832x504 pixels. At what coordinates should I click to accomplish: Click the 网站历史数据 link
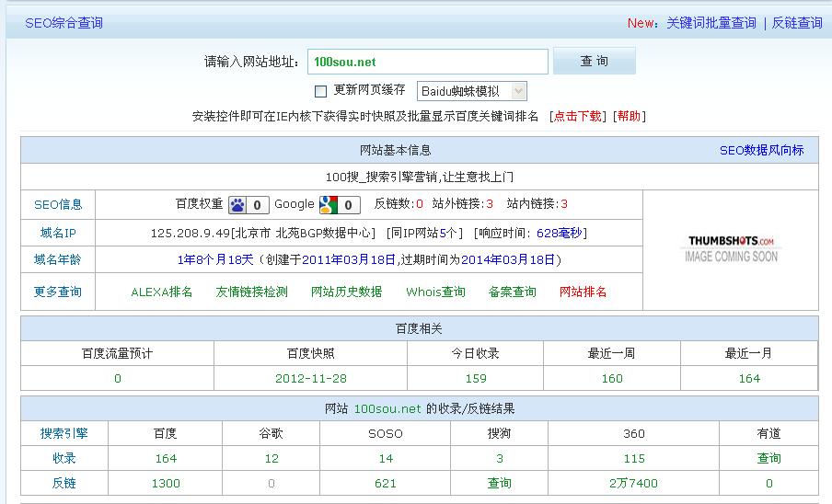[x=346, y=292]
